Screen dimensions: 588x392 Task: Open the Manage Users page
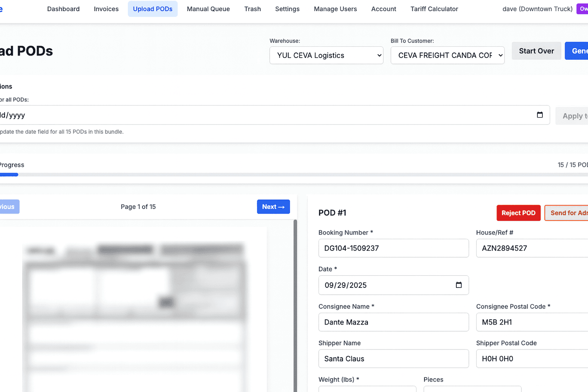pyautogui.click(x=335, y=9)
